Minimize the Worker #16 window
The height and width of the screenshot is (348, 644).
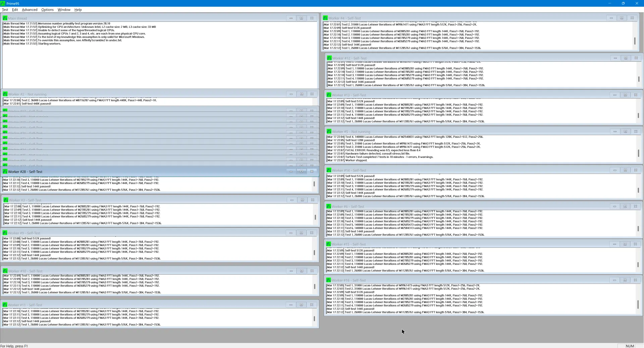tap(615, 280)
